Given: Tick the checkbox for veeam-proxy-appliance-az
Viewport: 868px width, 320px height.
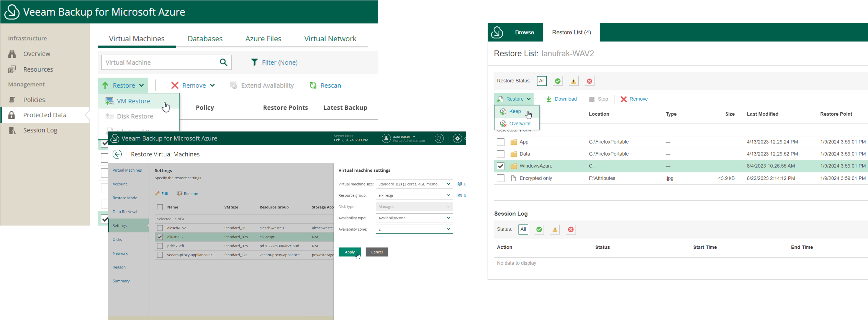Looking at the screenshot, I should 160,255.
